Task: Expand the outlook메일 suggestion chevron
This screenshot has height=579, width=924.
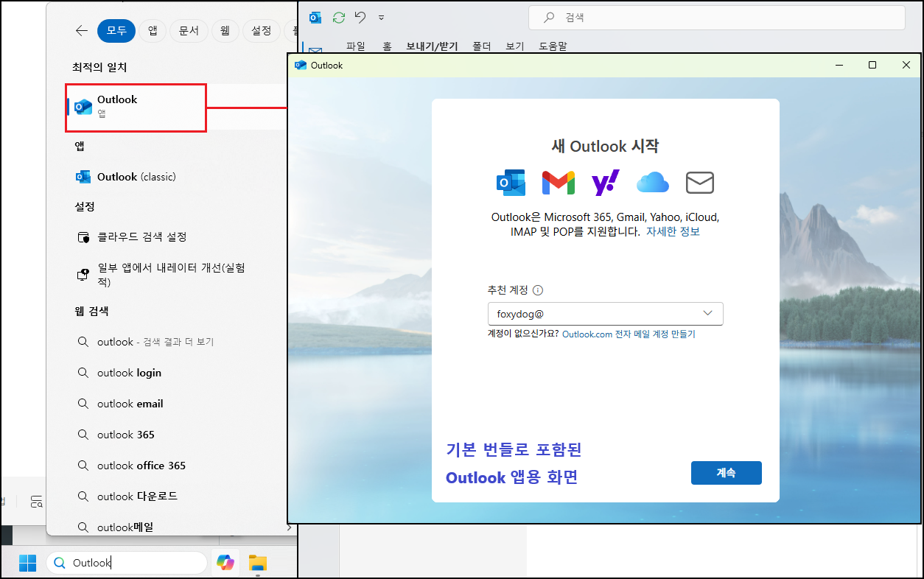Action: pos(289,527)
